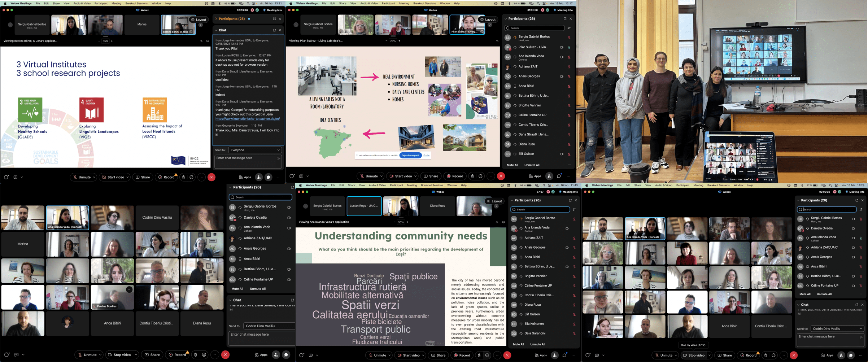Screen dimensions: 868x362
Task: Toggle Unmute in the 3 Virtual Institutes window
Action: [82, 177]
